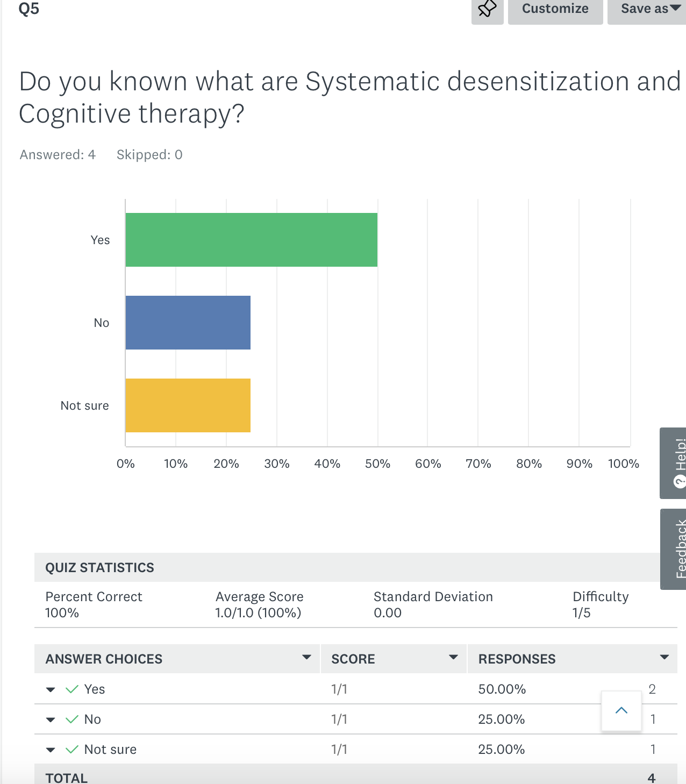Click the yellow Not sure bar
Image resolution: width=686 pixels, height=784 pixels.
[x=188, y=405]
